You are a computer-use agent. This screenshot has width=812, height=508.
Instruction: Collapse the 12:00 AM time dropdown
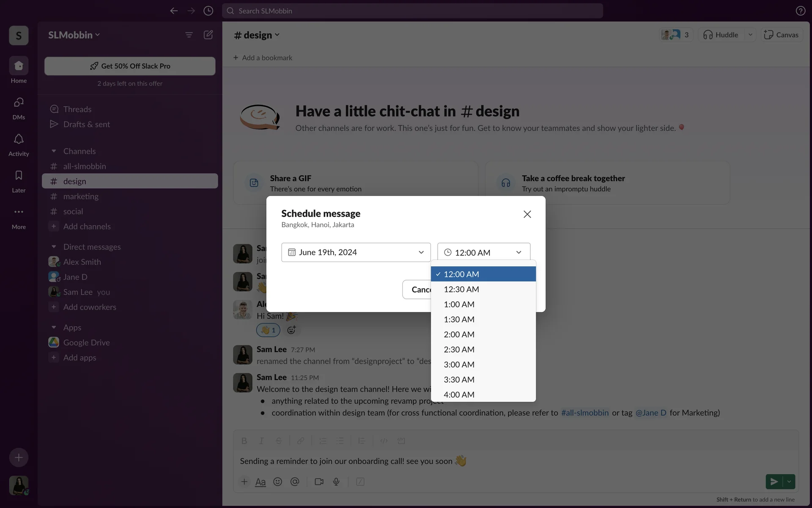click(483, 252)
